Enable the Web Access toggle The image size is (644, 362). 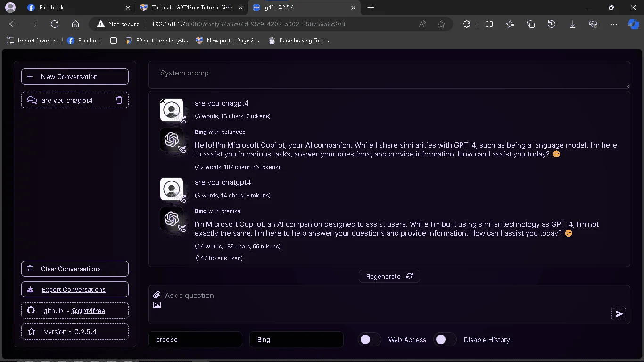coord(370,339)
